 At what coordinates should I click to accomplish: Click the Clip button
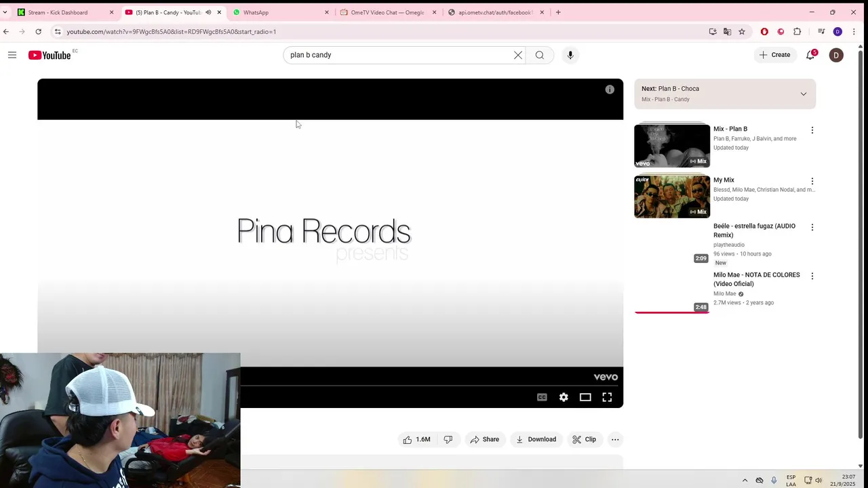[x=584, y=439]
